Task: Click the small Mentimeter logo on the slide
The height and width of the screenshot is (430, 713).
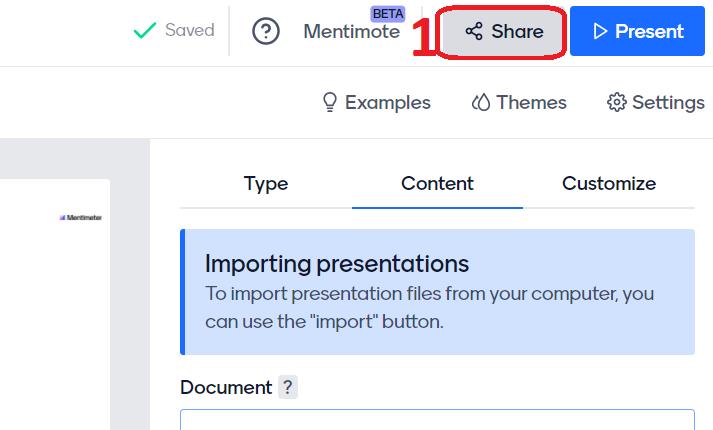Action: (x=80, y=218)
